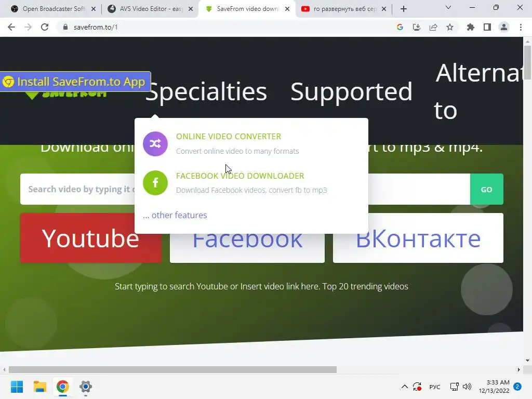Switch to Open Broadcaster Software tab
Screen dimensions: 532x399
pyautogui.click(x=54, y=9)
